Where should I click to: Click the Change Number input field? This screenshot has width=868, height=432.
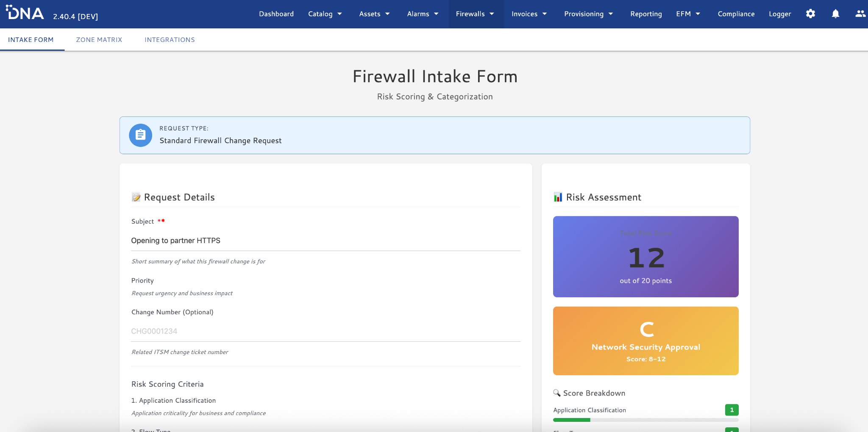[326, 331]
